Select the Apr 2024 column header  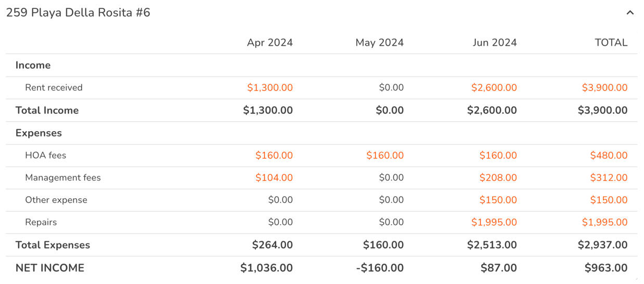tap(269, 43)
